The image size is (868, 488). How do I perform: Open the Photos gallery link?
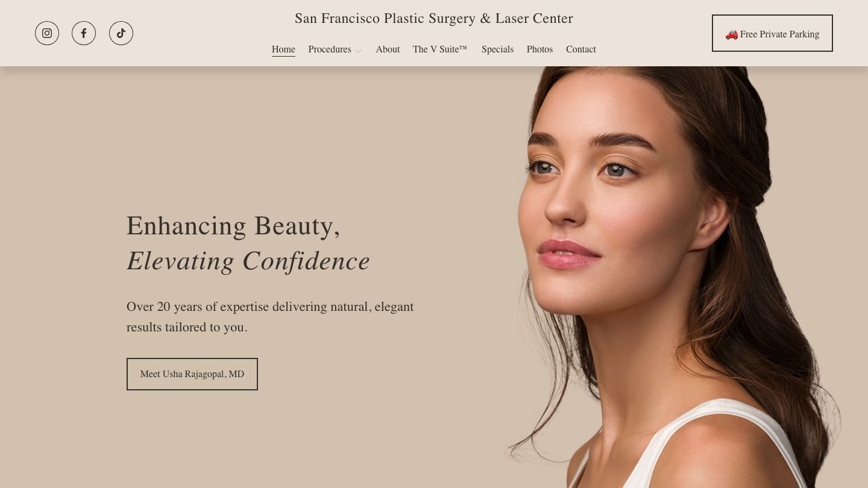click(x=539, y=49)
